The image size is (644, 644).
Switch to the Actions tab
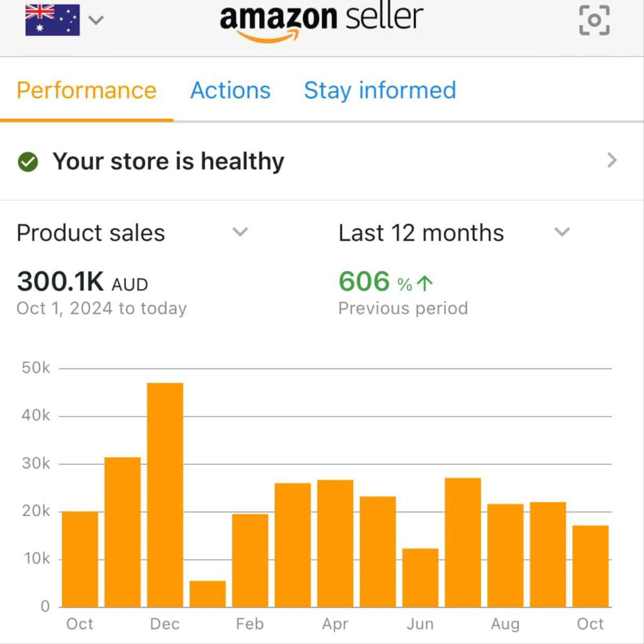click(x=230, y=90)
